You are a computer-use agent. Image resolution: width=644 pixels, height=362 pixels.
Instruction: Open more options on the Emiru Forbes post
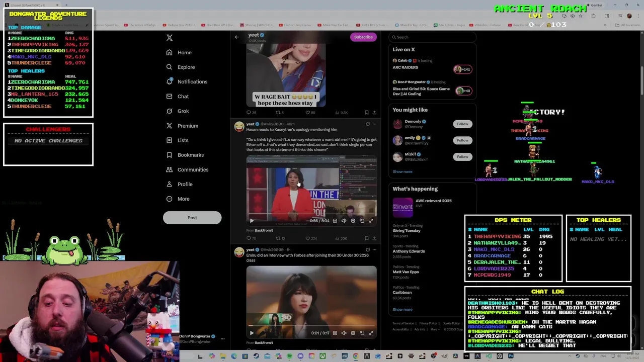pos(374,249)
